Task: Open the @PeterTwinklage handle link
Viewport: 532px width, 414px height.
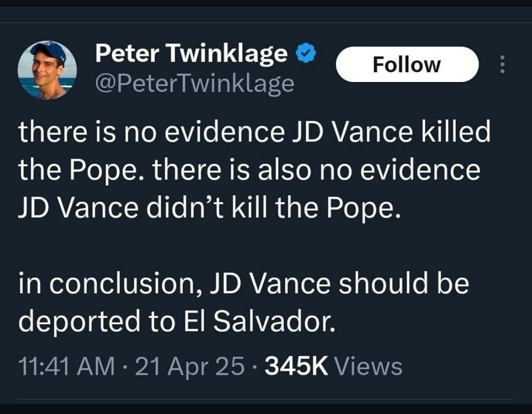Action: click(194, 84)
